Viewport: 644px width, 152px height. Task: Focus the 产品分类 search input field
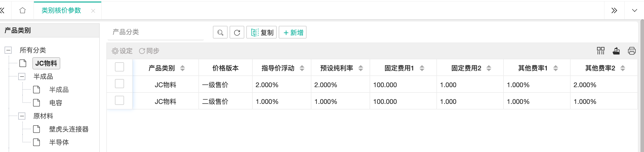pos(156,32)
